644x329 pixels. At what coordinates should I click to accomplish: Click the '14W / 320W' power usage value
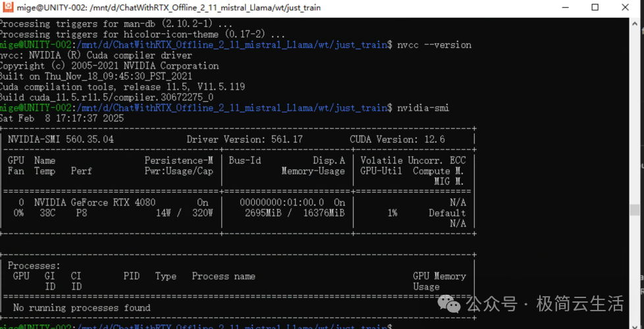[x=184, y=213]
